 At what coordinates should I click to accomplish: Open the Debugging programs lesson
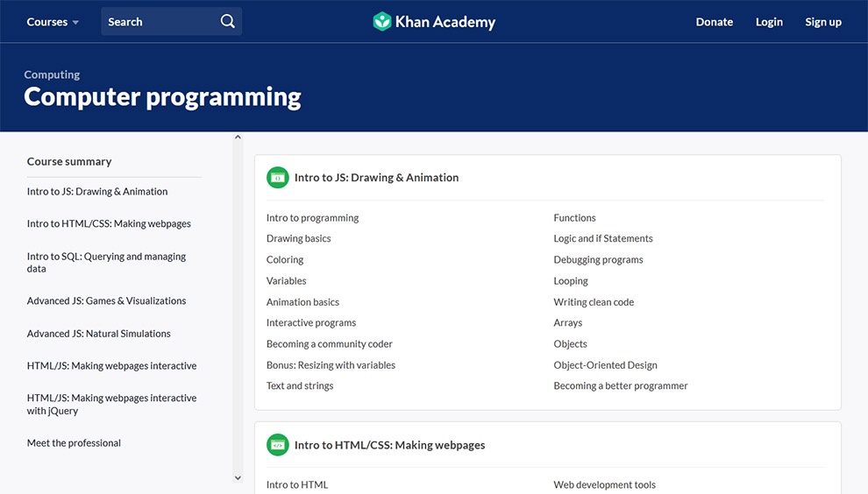tap(598, 259)
